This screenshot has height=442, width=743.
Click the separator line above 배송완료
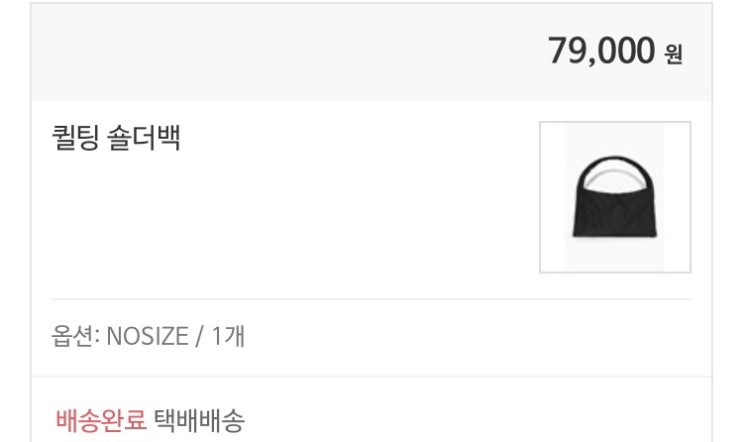(x=372, y=377)
